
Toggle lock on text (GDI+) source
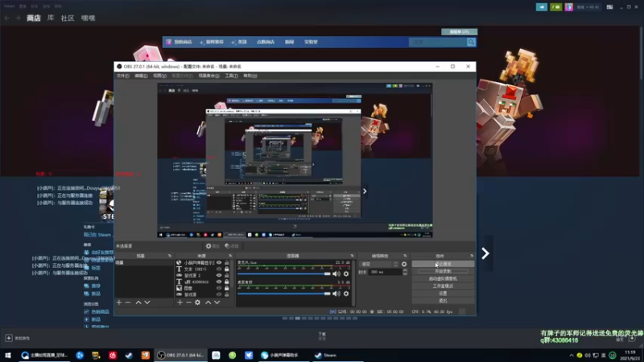coord(227,269)
